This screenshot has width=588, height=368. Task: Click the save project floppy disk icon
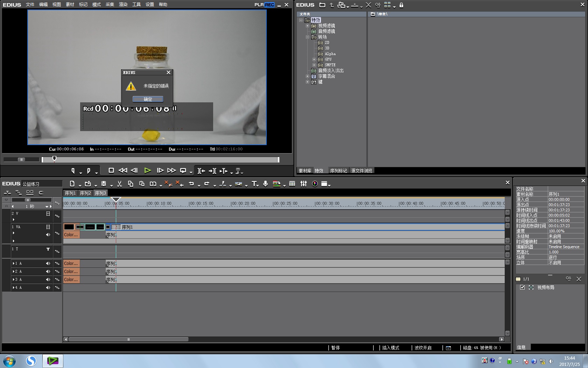click(x=104, y=184)
